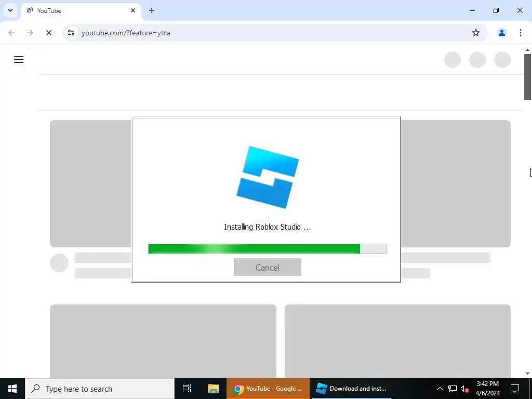Viewport: 532px width, 399px height.
Task: Cancel the Roblox Studio installation
Action: [268, 268]
